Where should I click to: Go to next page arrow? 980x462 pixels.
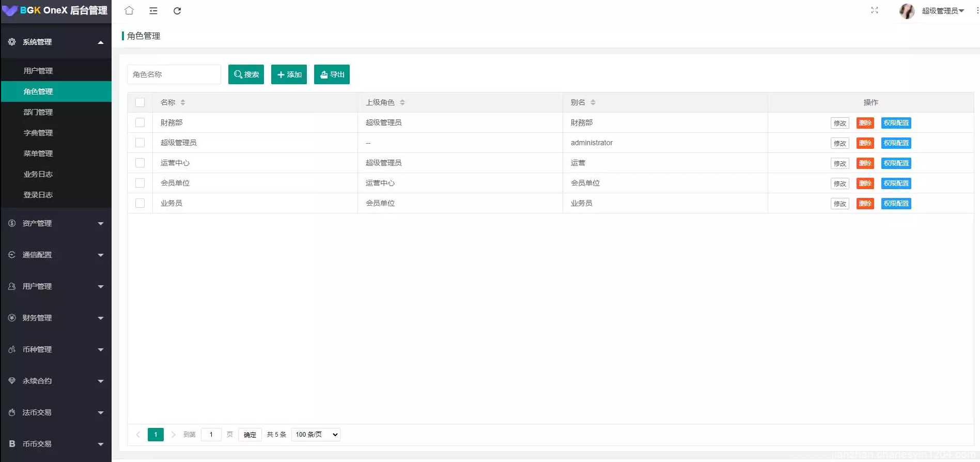173,435
